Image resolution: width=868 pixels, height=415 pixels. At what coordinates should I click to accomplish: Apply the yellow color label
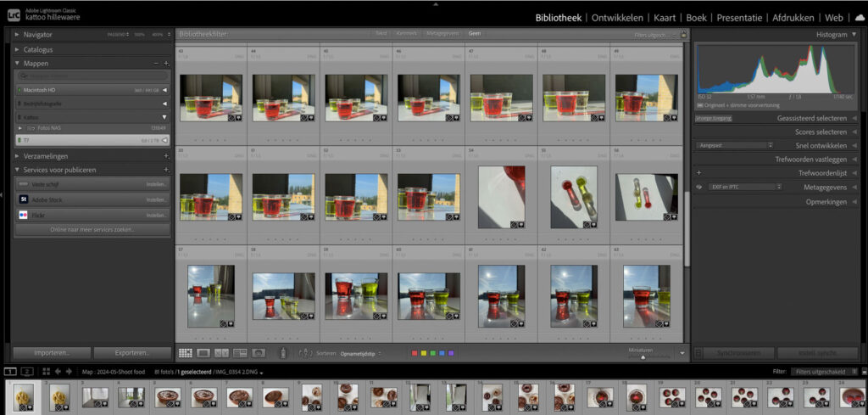click(x=424, y=353)
